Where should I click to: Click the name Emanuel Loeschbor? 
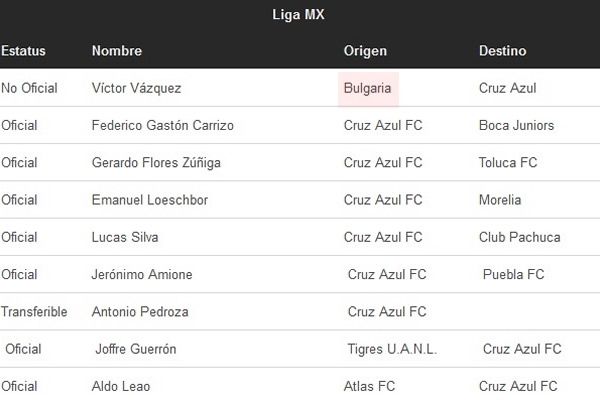pos(150,200)
